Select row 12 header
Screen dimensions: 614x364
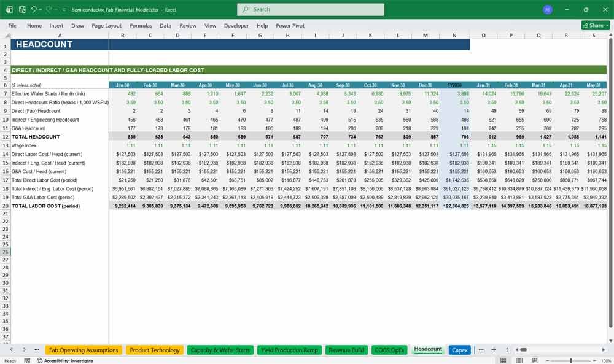6,137
